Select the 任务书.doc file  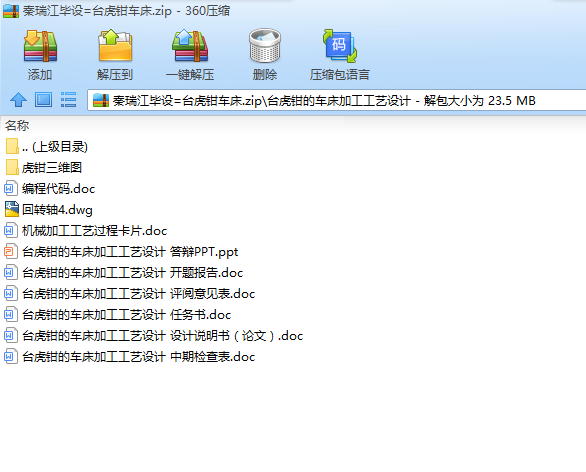(x=118, y=314)
